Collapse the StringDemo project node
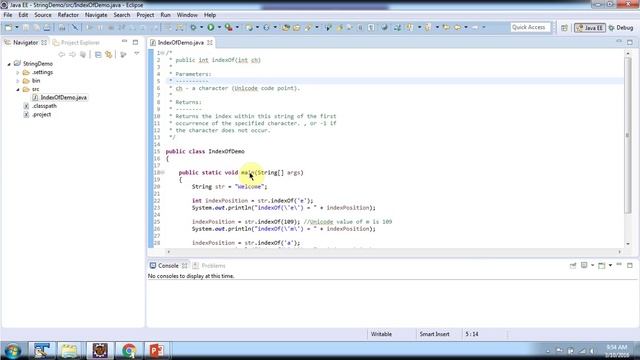Image resolution: width=640 pixels, height=360 pixels. (x=9, y=64)
